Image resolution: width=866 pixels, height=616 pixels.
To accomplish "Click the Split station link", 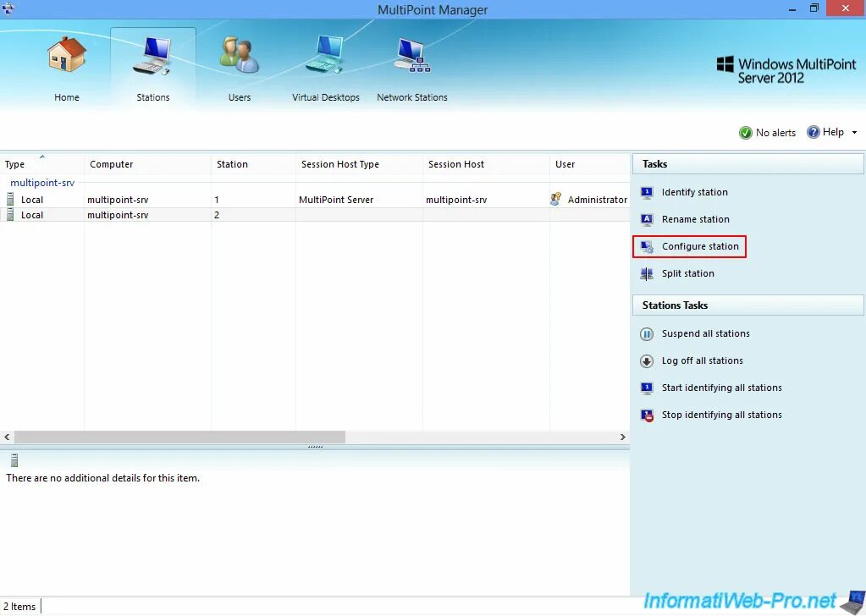I will coord(687,273).
